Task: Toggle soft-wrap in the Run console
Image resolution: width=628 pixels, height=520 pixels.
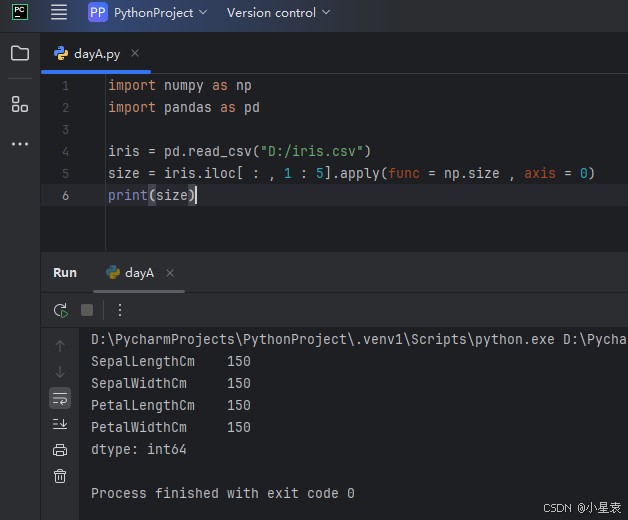Action: 60,398
